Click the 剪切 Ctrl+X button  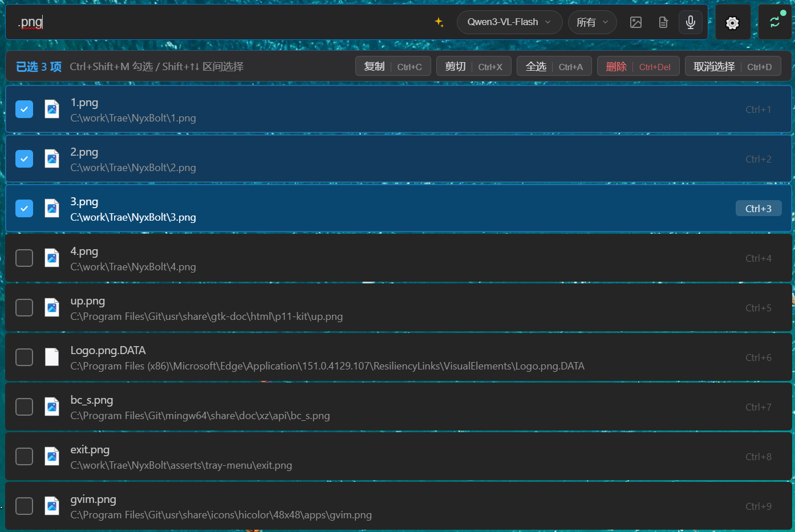coord(473,66)
